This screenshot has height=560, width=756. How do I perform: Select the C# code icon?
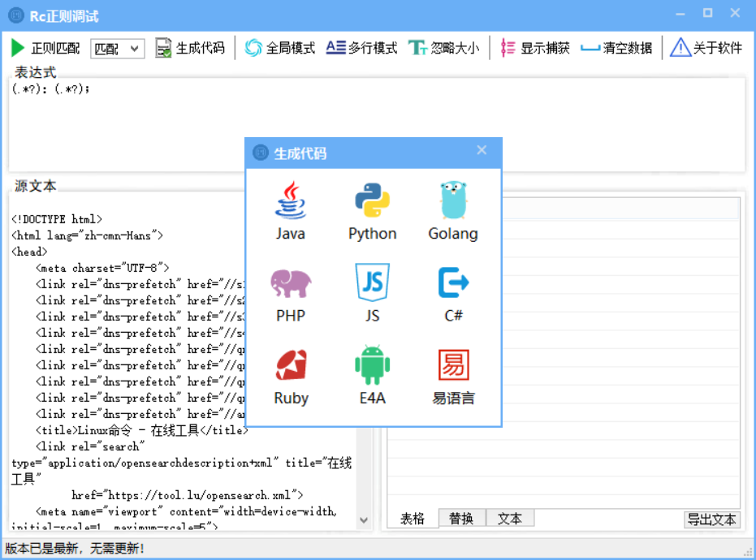point(453,293)
